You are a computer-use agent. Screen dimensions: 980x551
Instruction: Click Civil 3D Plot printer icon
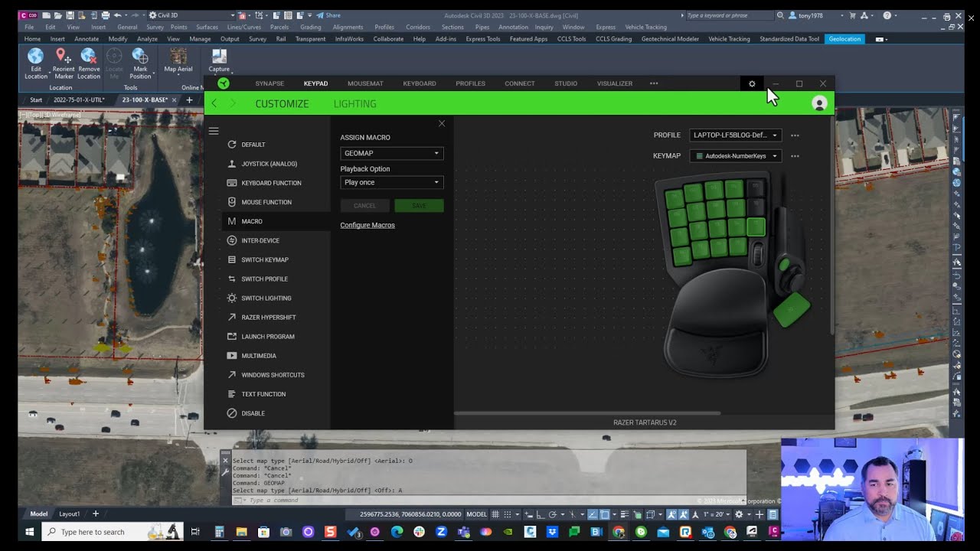(105, 15)
